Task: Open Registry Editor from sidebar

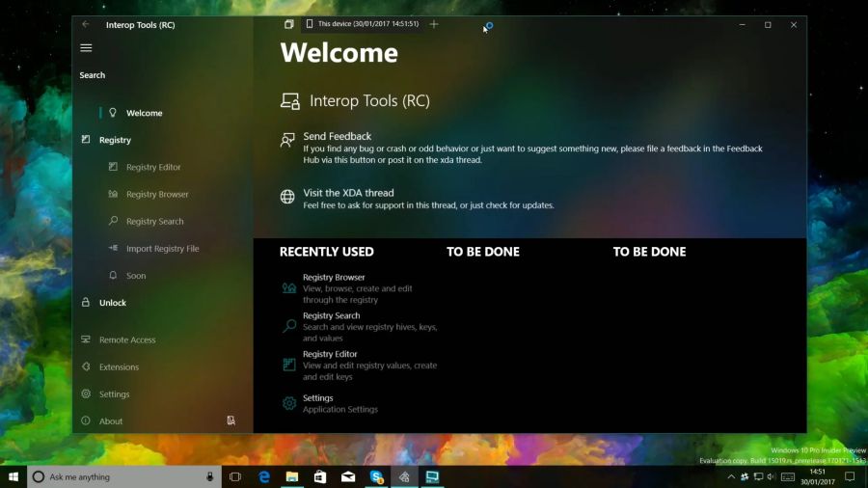Action: click(153, 167)
